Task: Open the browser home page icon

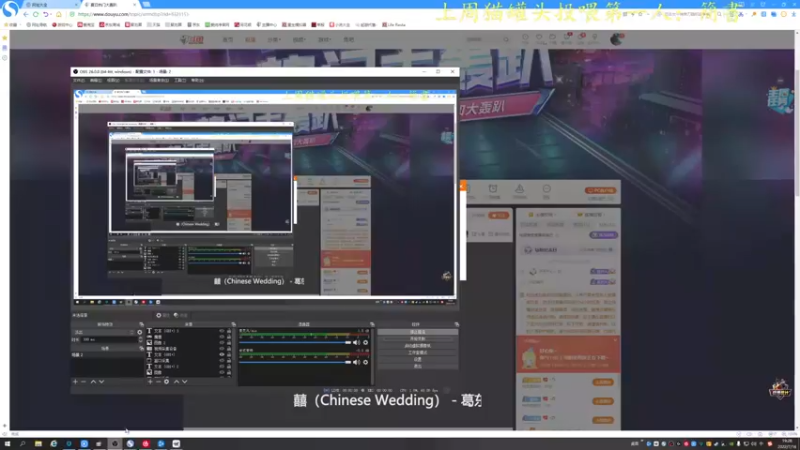Action: pyautogui.click(x=59, y=14)
